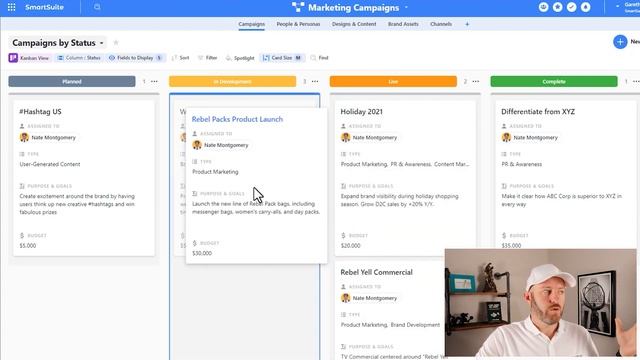The image size is (640, 360).
Task: Click the blue New record plus button
Action: pos(620,42)
